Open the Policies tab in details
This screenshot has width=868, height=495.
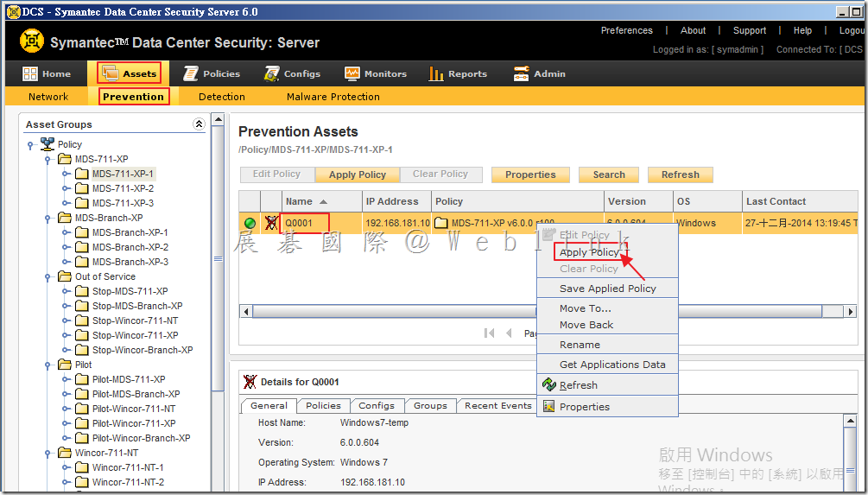coord(323,405)
